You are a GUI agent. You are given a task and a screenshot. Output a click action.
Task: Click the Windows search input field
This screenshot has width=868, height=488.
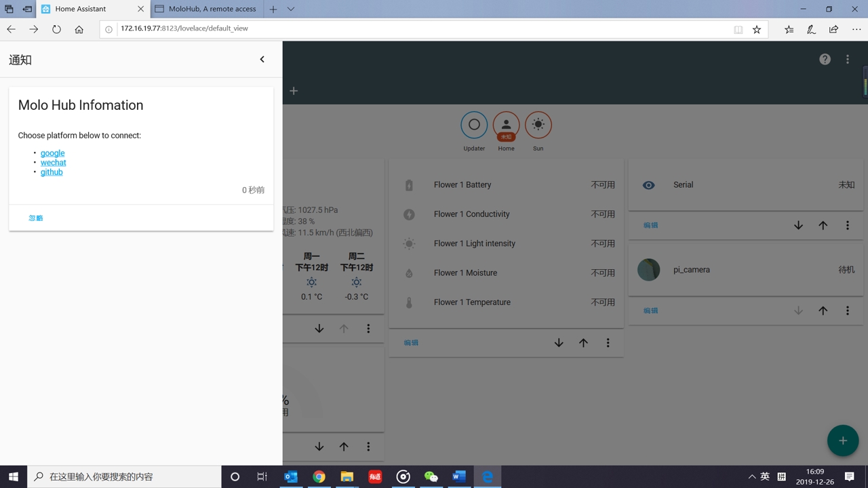[122, 476]
